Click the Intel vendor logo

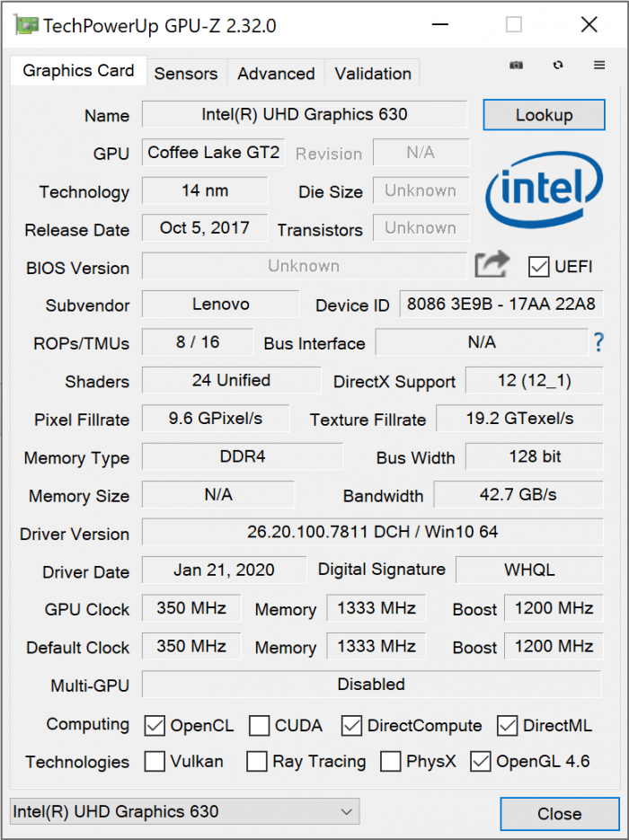coord(545,190)
